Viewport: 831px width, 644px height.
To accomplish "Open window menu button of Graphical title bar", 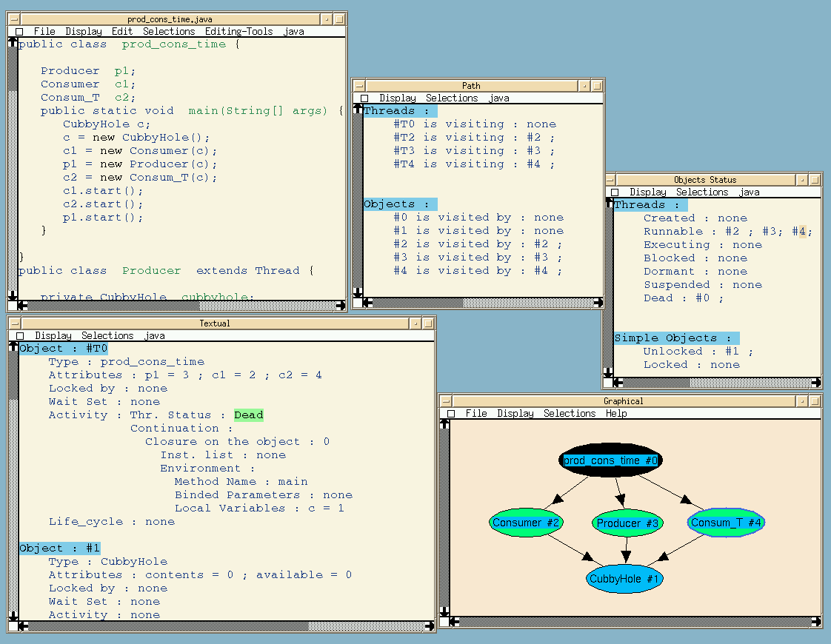I will tap(446, 401).
